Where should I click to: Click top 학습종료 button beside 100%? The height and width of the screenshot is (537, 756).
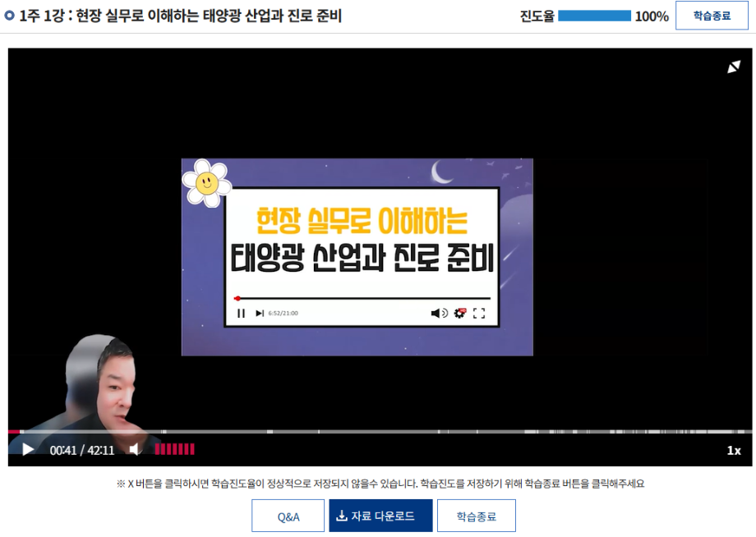click(712, 16)
